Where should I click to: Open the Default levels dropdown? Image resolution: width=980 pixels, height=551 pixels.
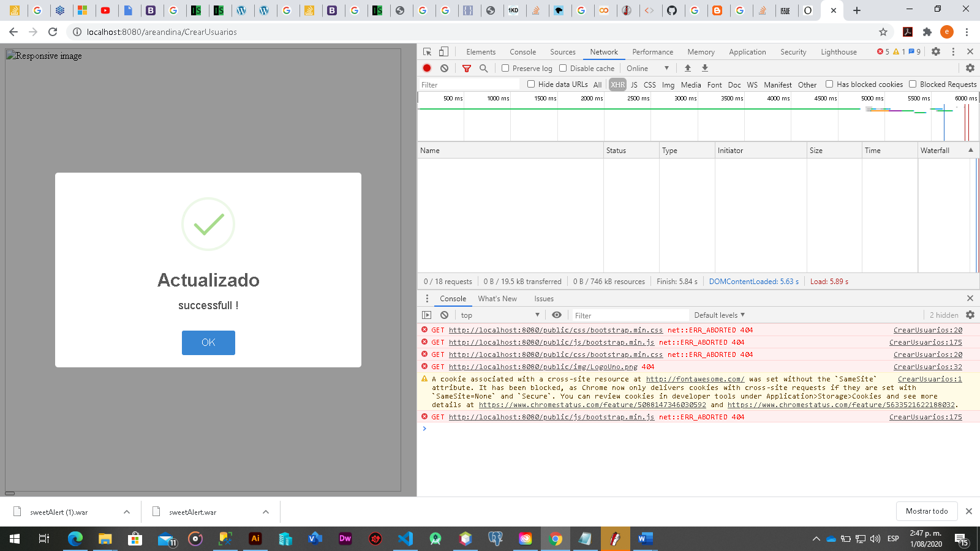(720, 315)
